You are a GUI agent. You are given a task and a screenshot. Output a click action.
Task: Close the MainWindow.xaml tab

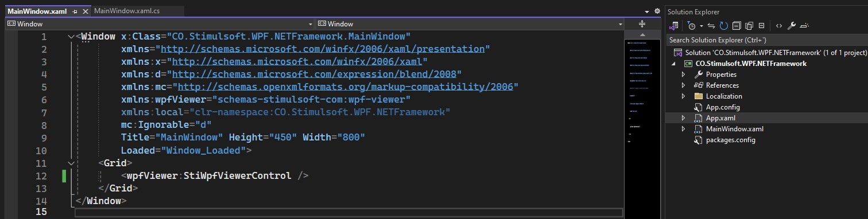click(86, 11)
